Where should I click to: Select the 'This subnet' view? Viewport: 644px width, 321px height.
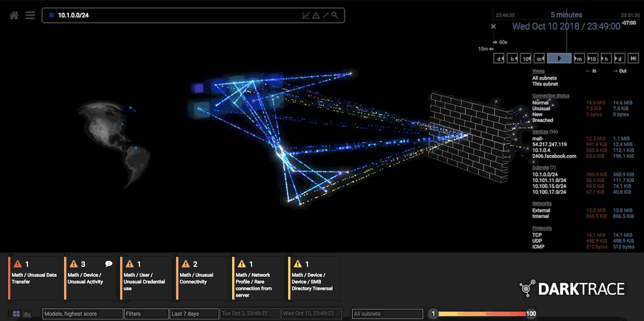[545, 84]
